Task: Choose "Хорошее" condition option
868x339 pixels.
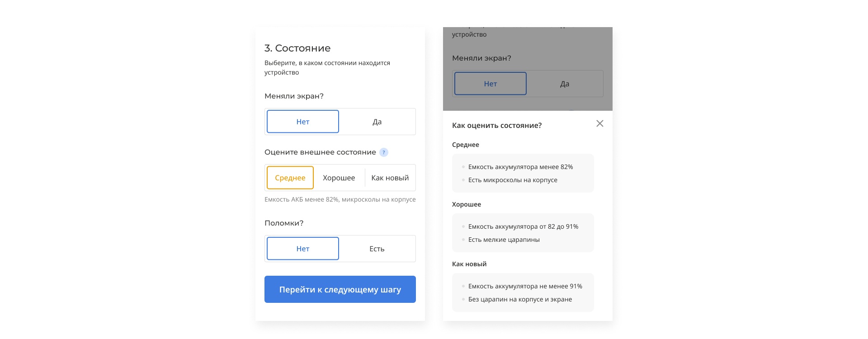Action: [339, 178]
